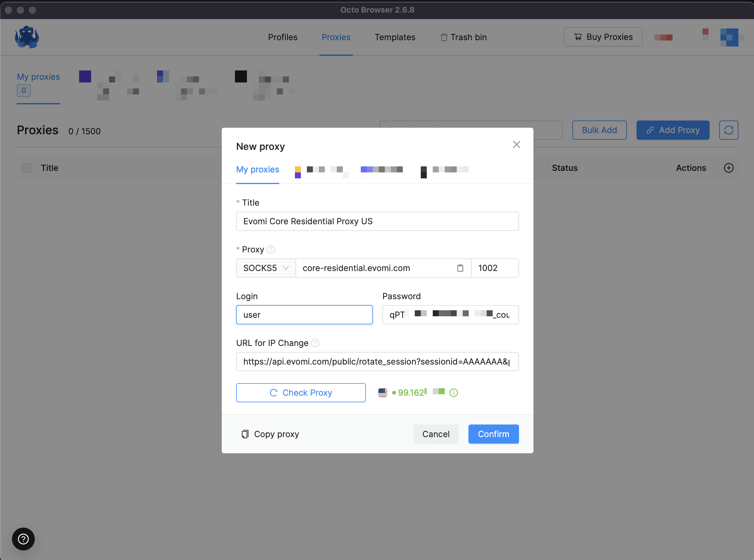Click the Buy Proxies button
The image size is (754, 560).
click(603, 37)
